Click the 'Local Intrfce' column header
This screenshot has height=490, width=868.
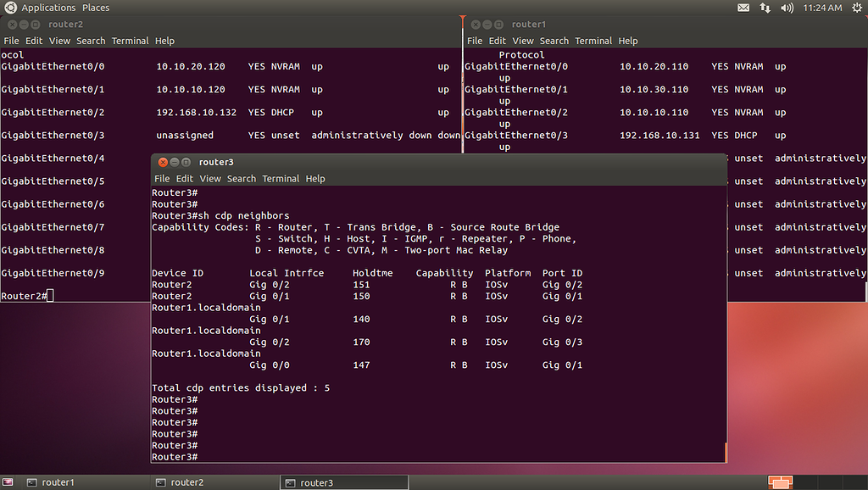pos(287,274)
